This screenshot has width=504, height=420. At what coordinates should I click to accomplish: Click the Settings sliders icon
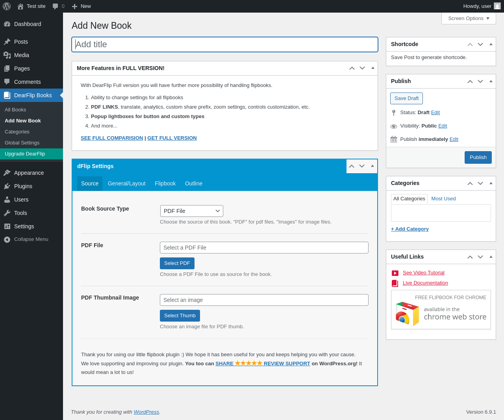(7, 226)
